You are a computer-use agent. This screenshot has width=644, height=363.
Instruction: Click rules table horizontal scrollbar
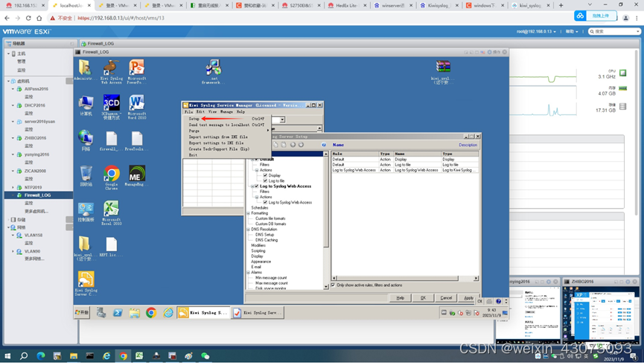(405, 278)
